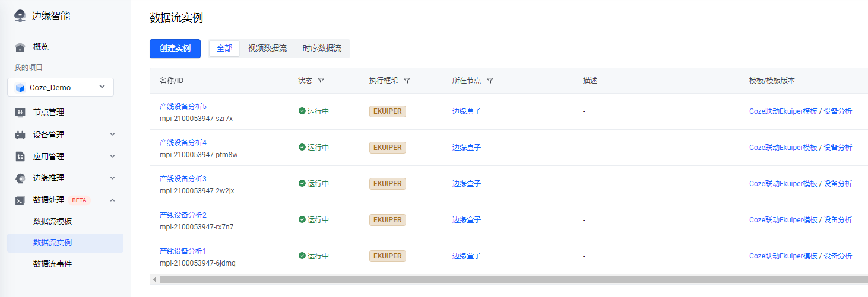Click the 设备管理 sidebar icon
The image size is (868, 297).
20,135
